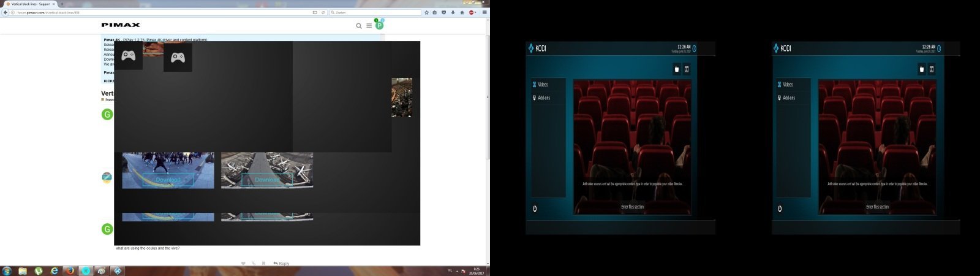The width and height of the screenshot is (980, 276).
Task: Click the NL language indicator in tray
Action: coord(450,270)
